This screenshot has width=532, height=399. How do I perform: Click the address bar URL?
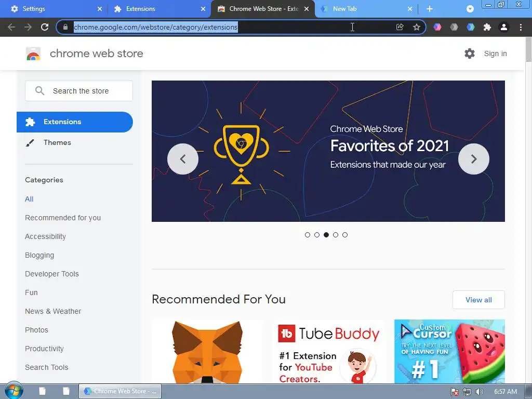(155, 27)
